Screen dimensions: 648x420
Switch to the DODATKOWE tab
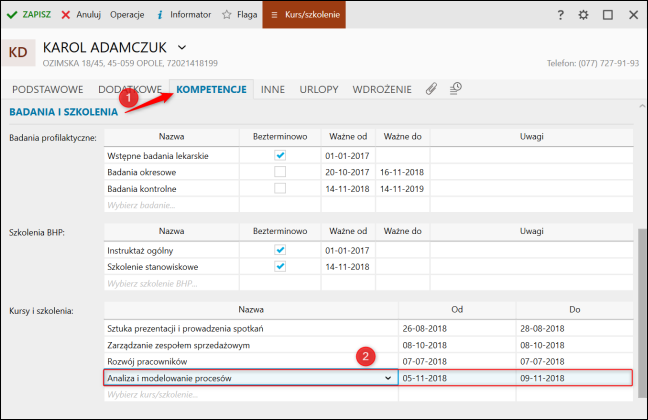[x=130, y=89]
